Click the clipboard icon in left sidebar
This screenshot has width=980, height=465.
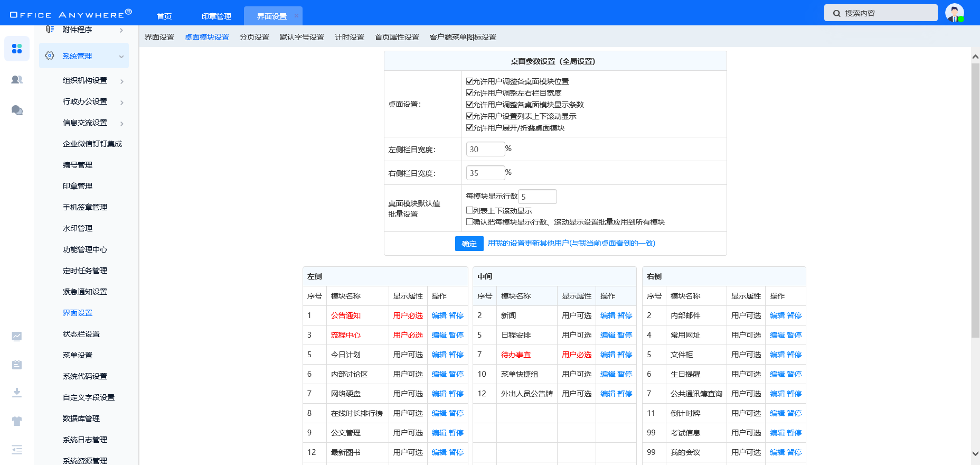pos(17,365)
